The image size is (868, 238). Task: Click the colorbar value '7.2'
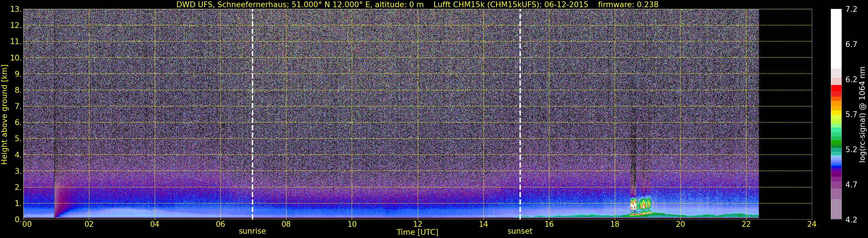click(x=851, y=10)
